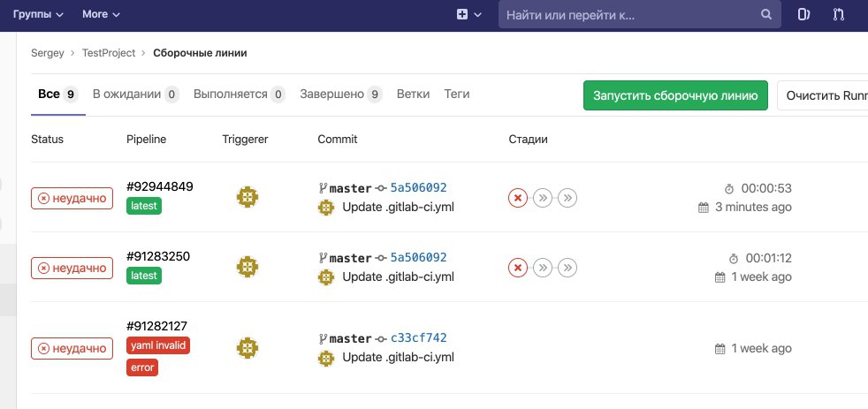
Task: Open the Теги tab
Action: point(457,95)
